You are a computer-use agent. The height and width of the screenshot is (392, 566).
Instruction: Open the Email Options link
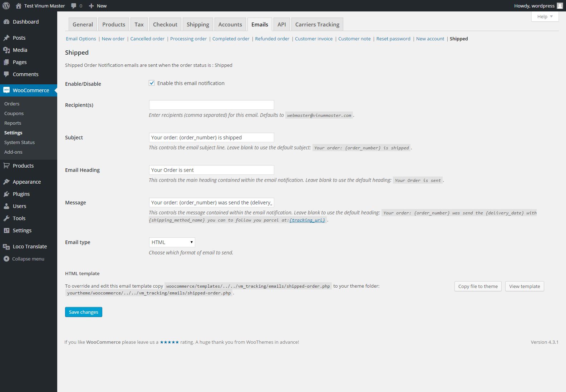(x=81, y=39)
